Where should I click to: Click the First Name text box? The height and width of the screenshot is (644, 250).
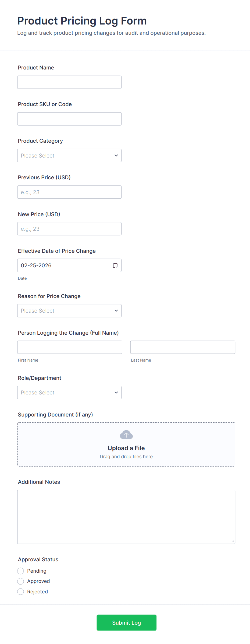click(70, 347)
